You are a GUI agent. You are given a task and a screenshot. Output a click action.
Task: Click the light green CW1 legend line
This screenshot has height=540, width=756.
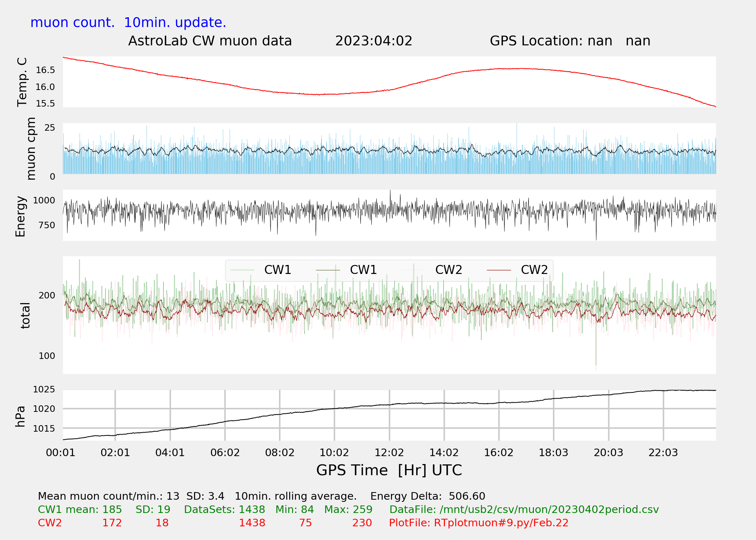coord(242,270)
